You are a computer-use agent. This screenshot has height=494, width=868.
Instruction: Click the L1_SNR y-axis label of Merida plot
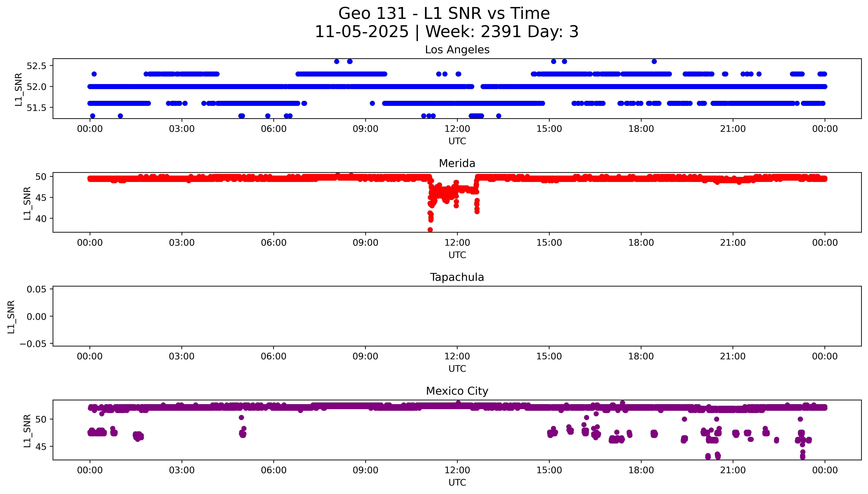pyautogui.click(x=27, y=203)
